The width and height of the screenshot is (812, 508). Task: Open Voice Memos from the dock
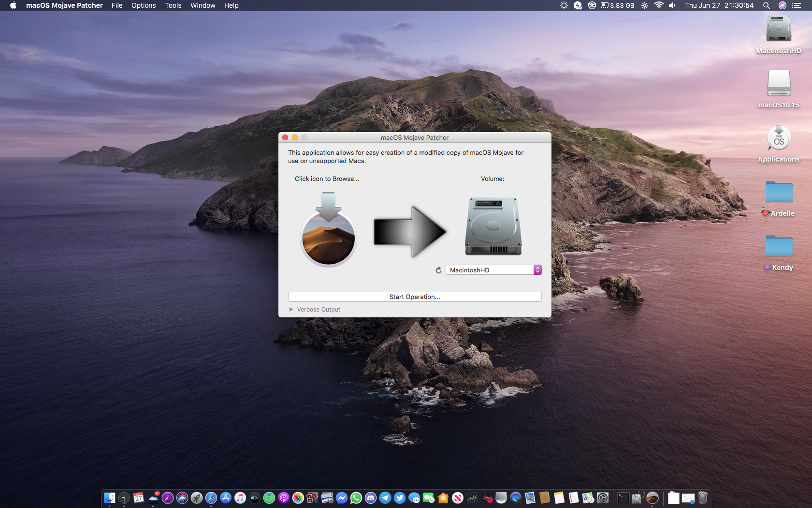pos(487,497)
